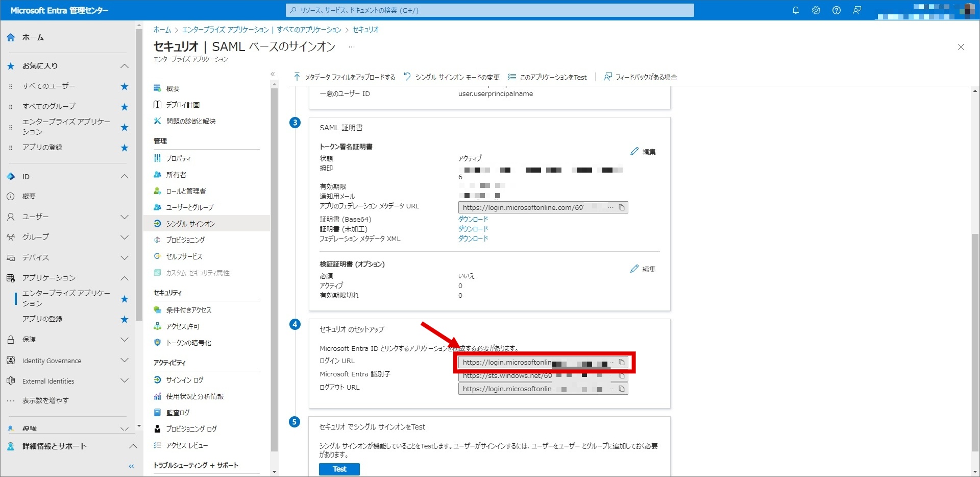Open サインイン ログ menu item
The height and width of the screenshot is (477, 980).
tap(185, 380)
